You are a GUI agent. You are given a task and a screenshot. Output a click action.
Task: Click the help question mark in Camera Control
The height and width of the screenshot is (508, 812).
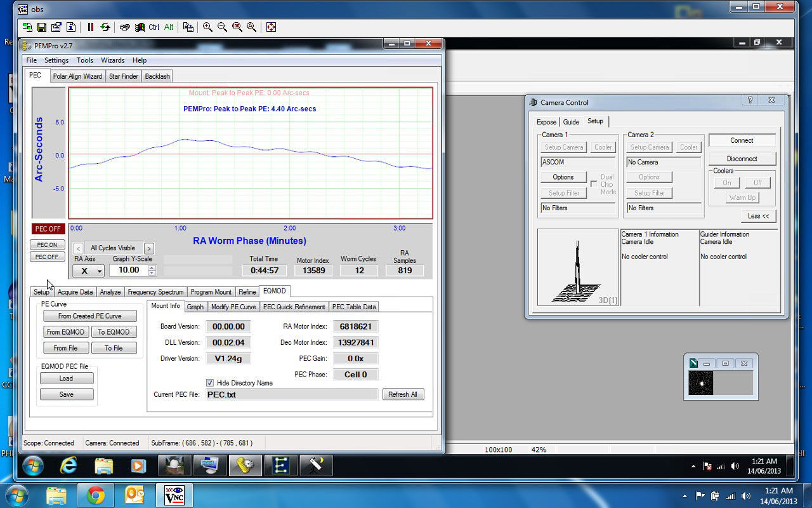tap(750, 100)
